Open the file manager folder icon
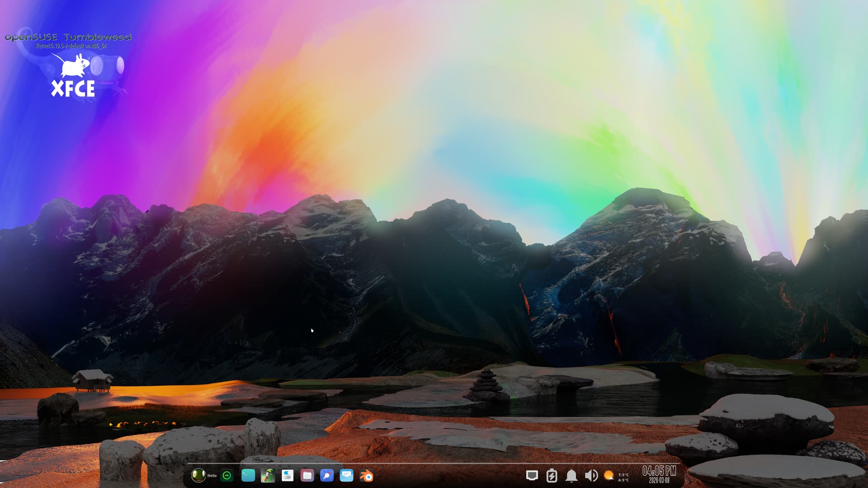Image resolution: width=868 pixels, height=488 pixels. (x=307, y=475)
